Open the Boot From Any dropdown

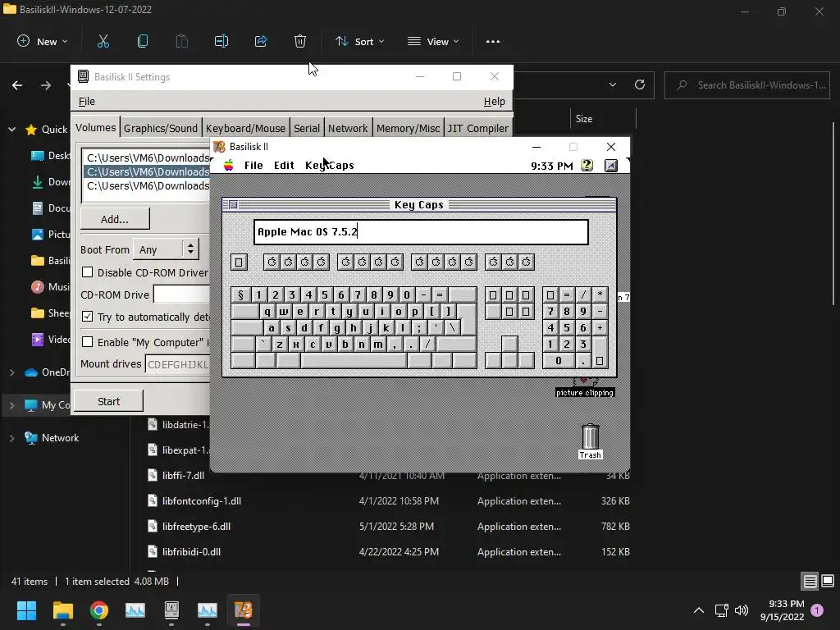(166, 249)
